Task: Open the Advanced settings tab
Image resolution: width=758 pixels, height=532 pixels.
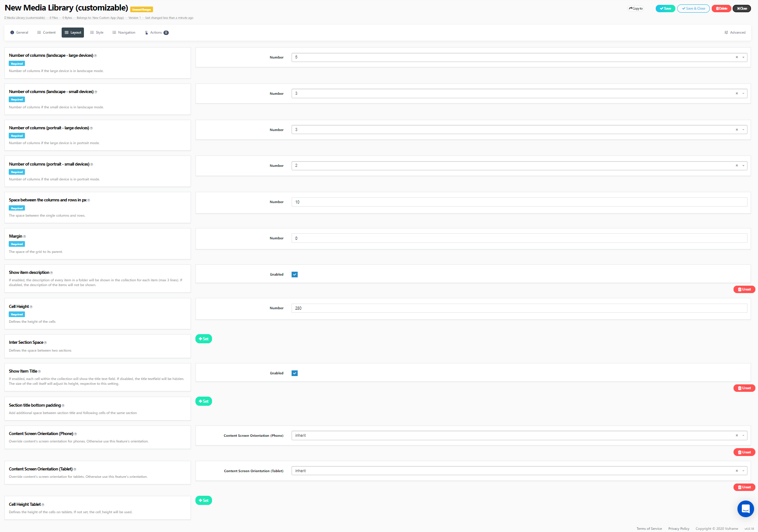Action: [735, 33]
